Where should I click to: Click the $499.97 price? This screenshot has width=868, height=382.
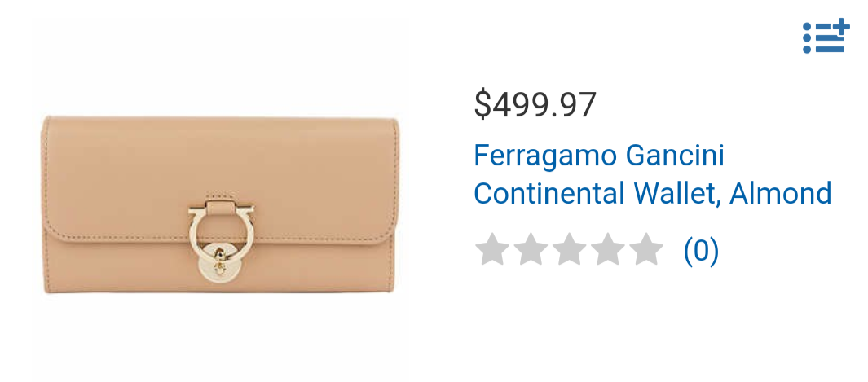pyautogui.click(x=535, y=104)
